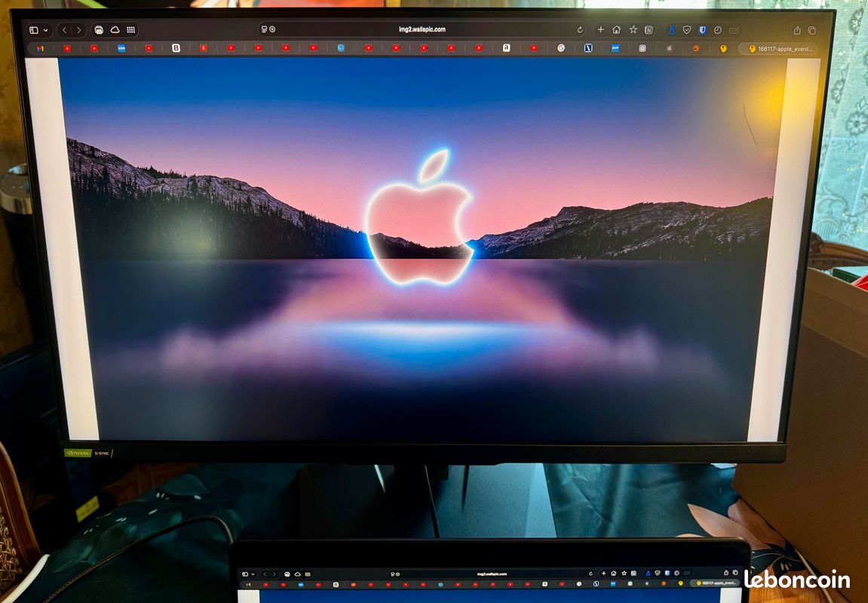Switch to the Amazon tab

pyautogui.click(x=506, y=48)
